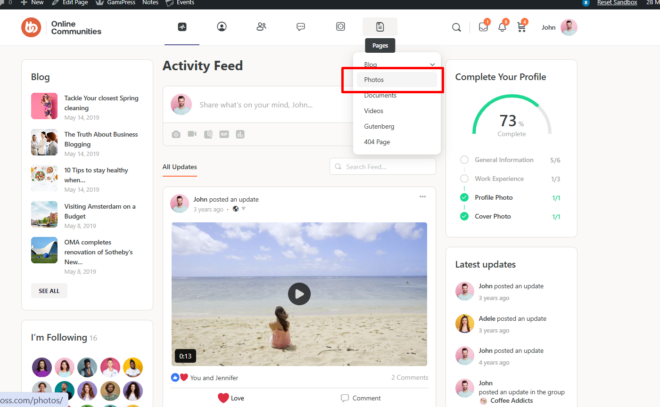Viewport: 660px width, 407px height.
Task: Click the Online Communities orange logo
Action: pos(31,27)
